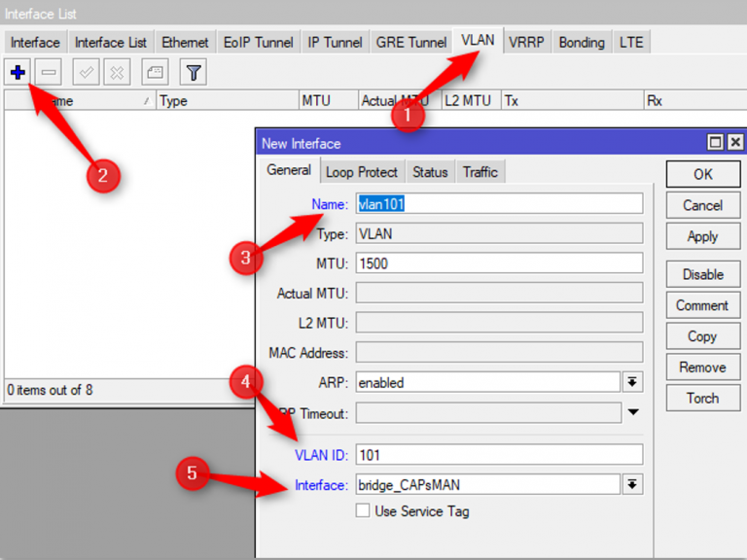Click the Apply button
Screen dimensions: 747x560
coord(702,236)
